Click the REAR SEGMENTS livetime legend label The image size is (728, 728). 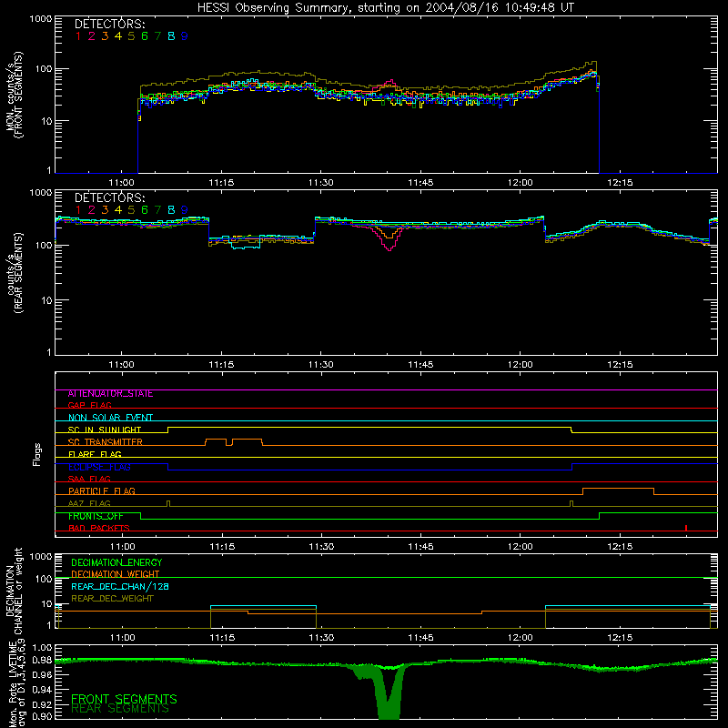point(120,709)
